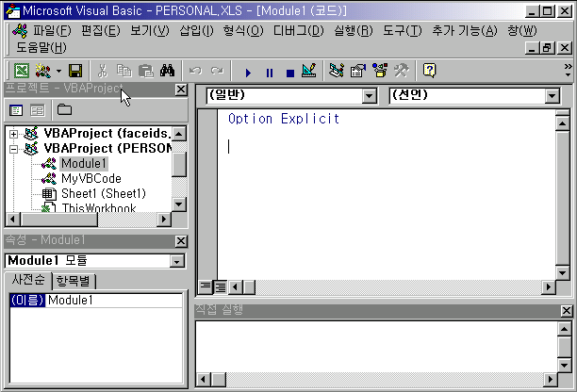This screenshot has height=392, width=577.
Task: Click the Break pause button
Action: point(270,73)
